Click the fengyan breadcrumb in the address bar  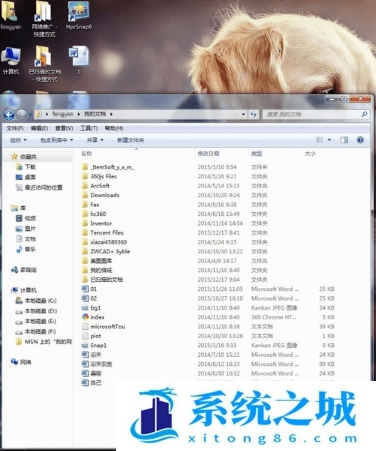(63, 114)
